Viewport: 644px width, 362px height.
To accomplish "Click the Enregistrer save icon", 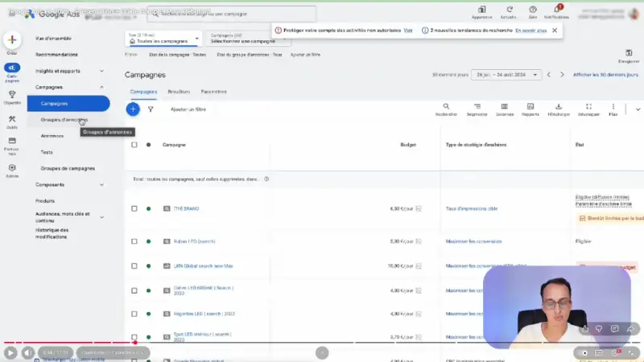I will (629, 53).
